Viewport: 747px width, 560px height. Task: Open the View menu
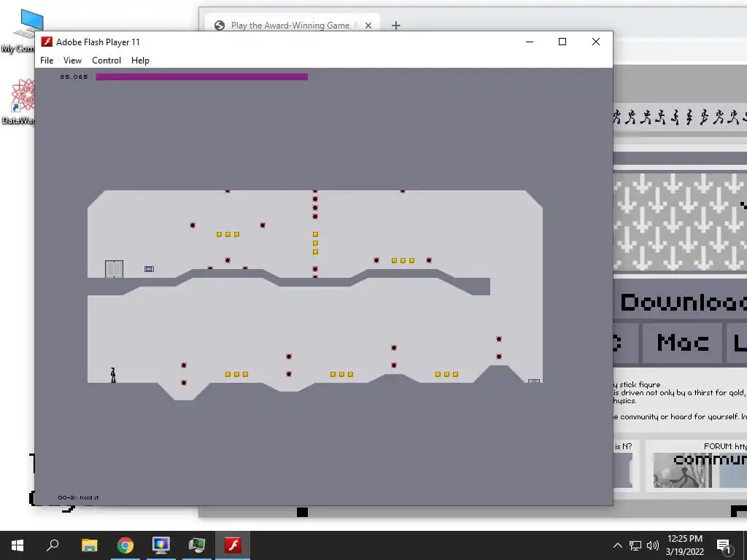(x=72, y=61)
